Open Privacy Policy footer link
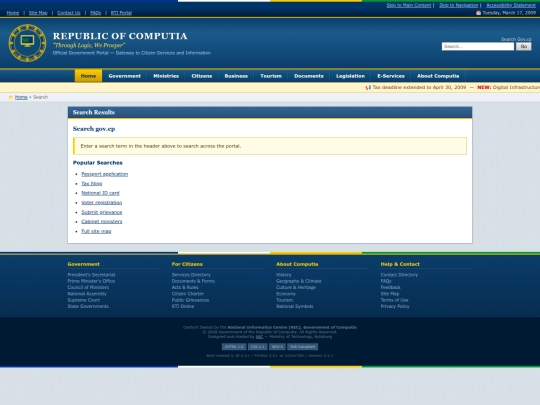Image resolution: width=540 pixels, height=405 pixels. click(x=395, y=306)
